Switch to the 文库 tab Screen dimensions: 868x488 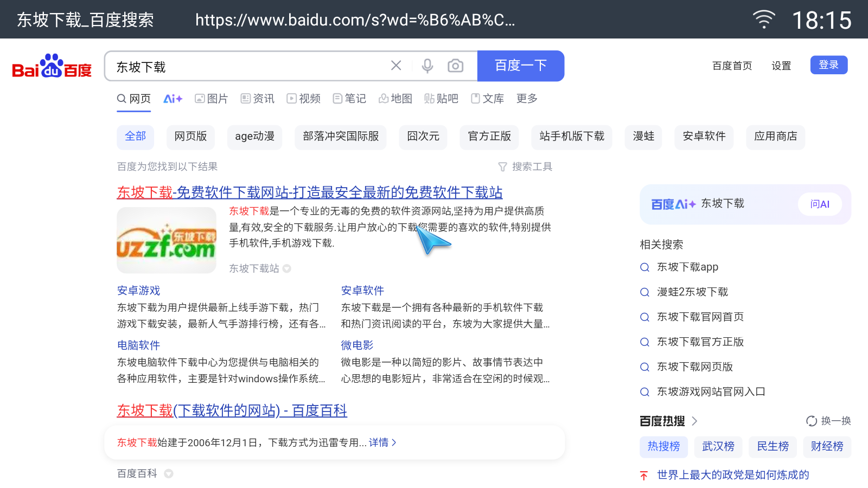(487, 99)
